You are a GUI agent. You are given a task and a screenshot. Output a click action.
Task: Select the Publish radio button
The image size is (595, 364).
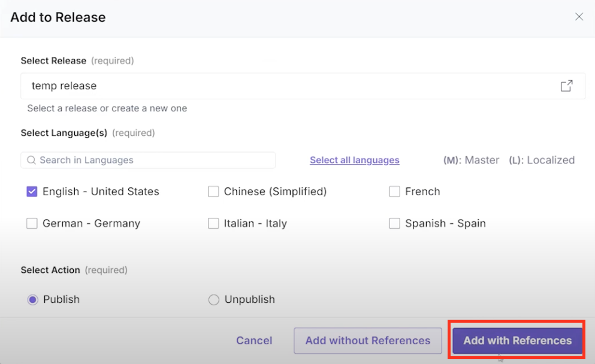[x=33, y=299]
